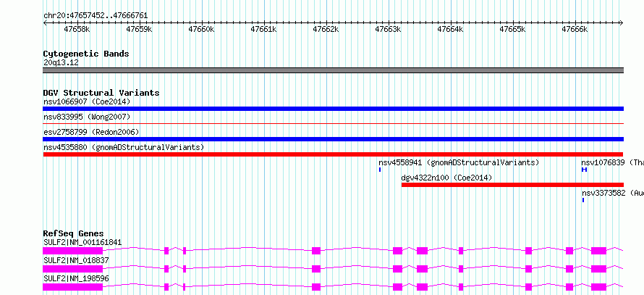Screen dimensions: 644x295
Task: Click the small nsv3373582 variant marker
Action: [582, 200]
